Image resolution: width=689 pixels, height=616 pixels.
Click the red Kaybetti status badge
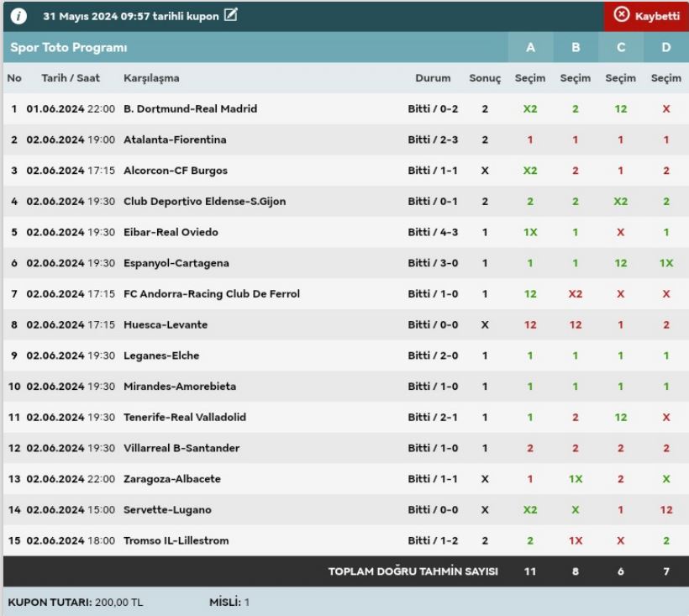(645, 16)
